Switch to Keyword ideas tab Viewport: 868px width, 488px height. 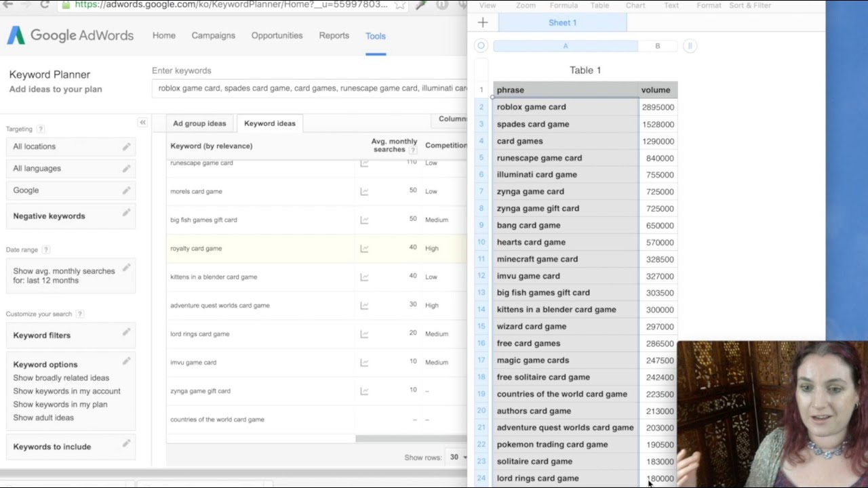[x=270, y=123]
